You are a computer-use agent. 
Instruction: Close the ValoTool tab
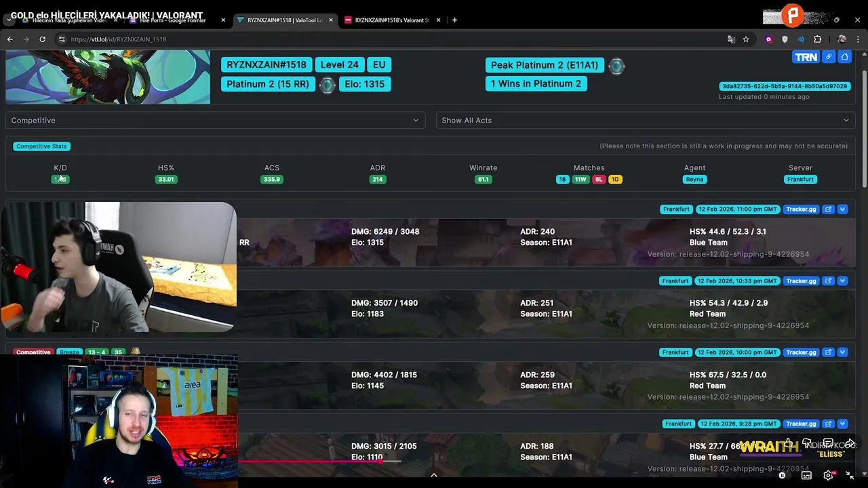pyautogui.click(x=330, y=20)
